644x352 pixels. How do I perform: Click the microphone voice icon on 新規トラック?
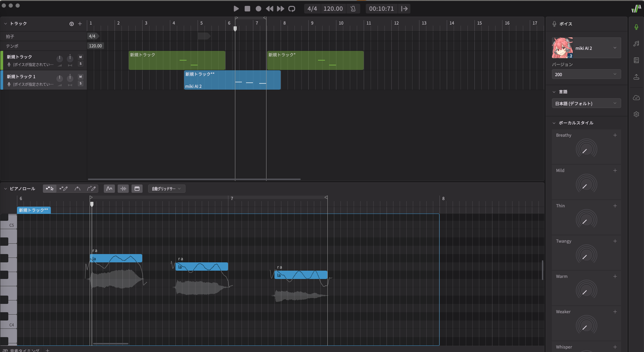9,65
